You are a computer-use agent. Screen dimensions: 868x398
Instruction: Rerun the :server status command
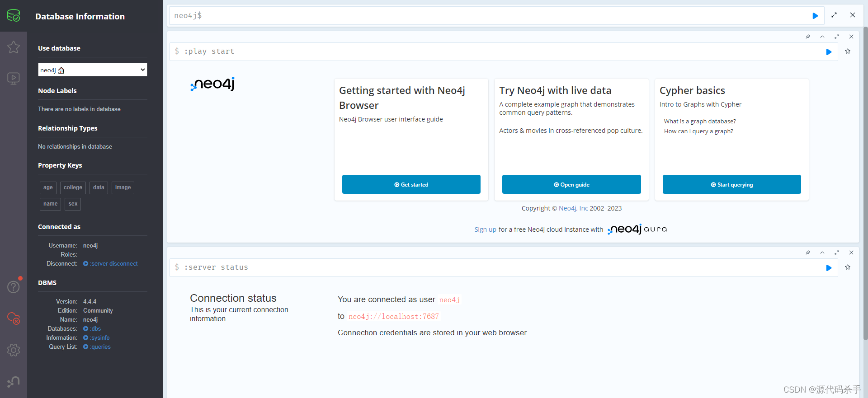click(x=829, y=268)
